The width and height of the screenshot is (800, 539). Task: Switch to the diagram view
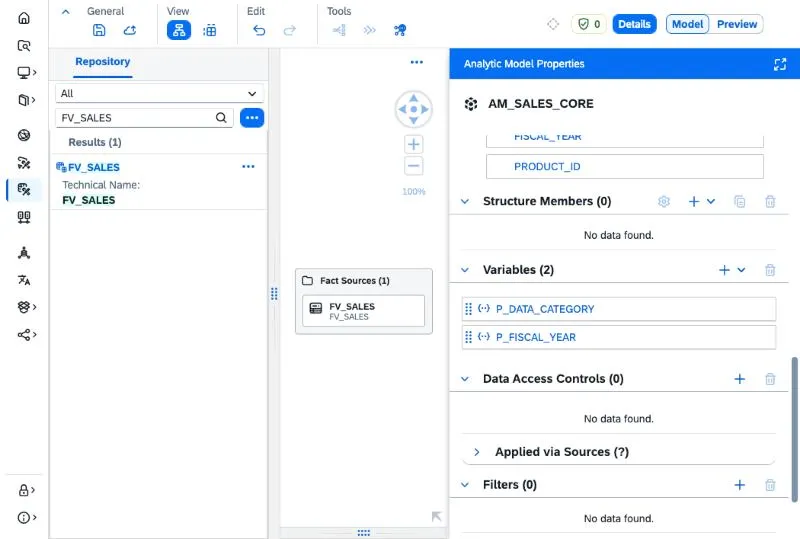pyautogui.click(x=179, y=30)
